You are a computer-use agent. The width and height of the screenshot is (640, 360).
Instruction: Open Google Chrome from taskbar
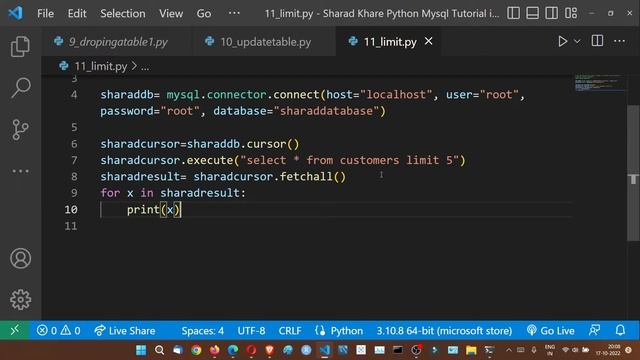(196, 350)
